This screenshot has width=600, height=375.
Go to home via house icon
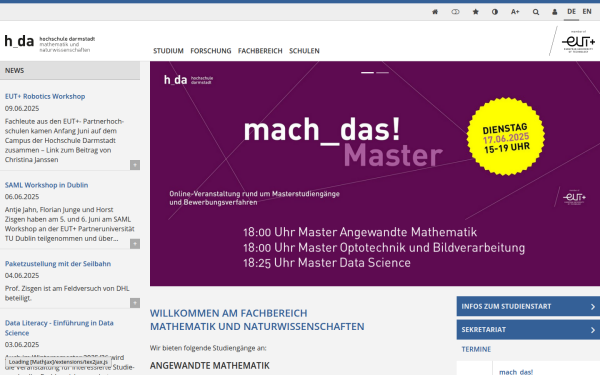(435, 12)
